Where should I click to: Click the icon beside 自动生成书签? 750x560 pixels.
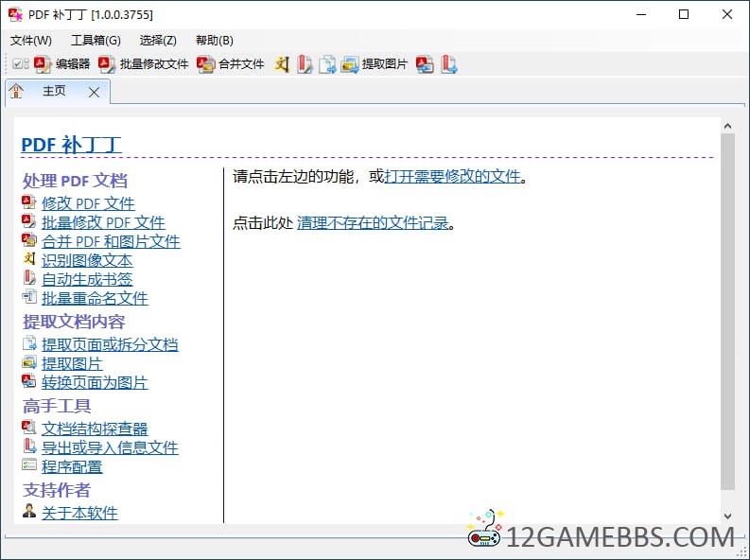[x=29, y=278]
